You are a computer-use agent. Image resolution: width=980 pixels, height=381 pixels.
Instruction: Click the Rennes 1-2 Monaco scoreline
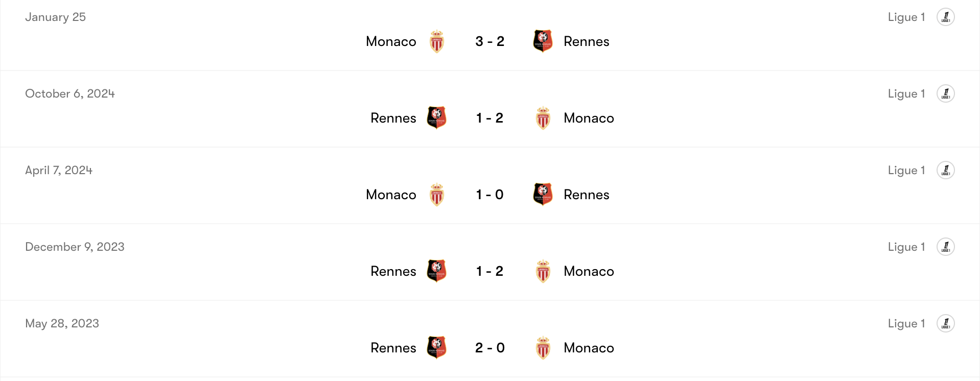489,117
